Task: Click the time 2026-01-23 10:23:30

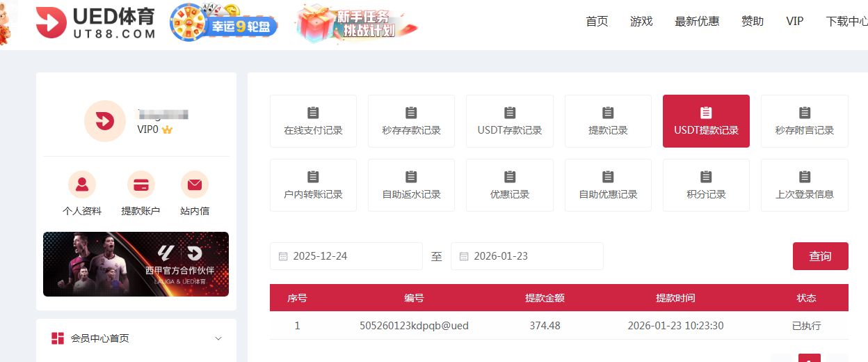Action: (675, 326)
